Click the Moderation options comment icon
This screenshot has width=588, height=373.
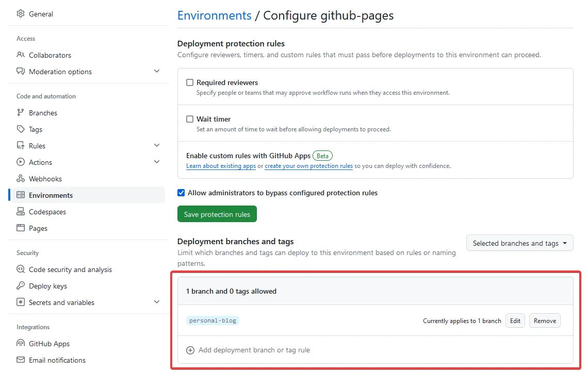pos(21,72)
